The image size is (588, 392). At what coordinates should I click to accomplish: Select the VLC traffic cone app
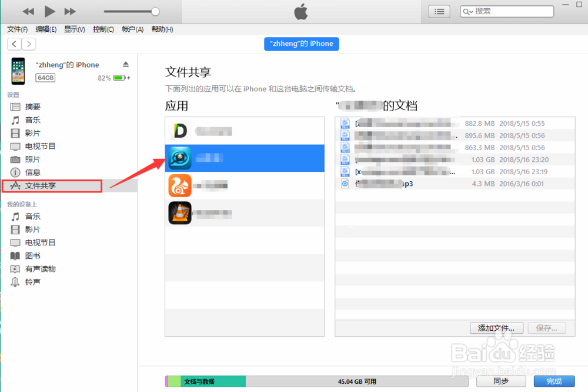[245, 213]
